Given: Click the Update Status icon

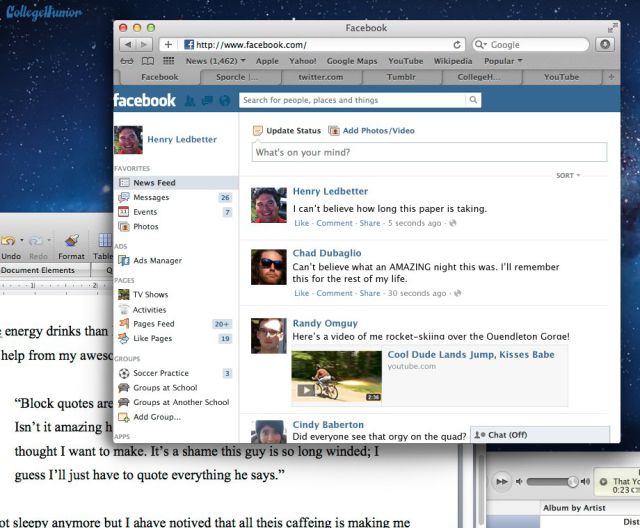Looking at the screenshot, I should click(x=258, y=131).
